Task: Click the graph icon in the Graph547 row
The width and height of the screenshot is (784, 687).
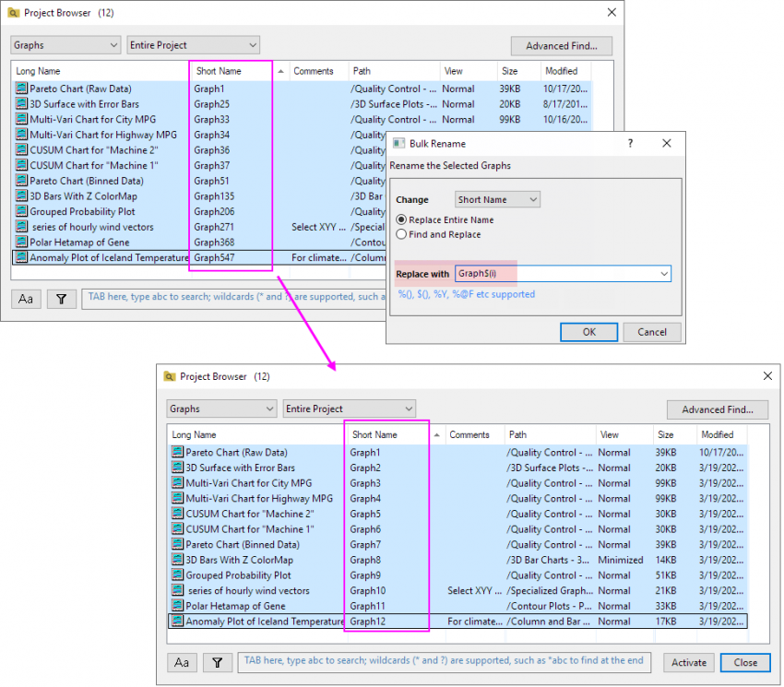Action: 21,258
